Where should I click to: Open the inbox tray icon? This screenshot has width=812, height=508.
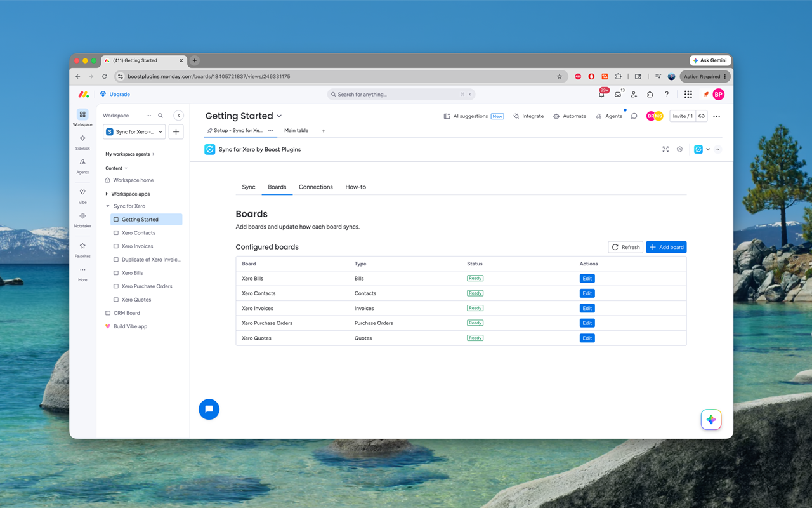[x=618, y=95]
